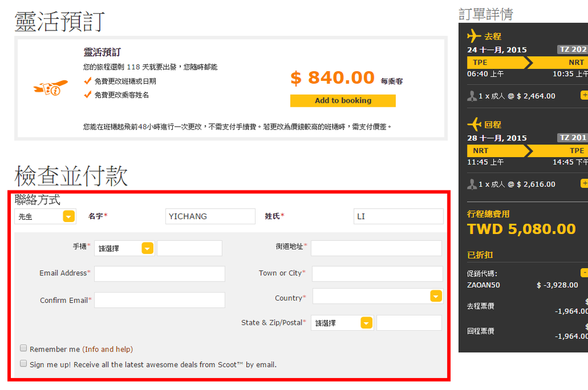Click the adult passenger icon at $ 2,616.00
Viewport: 588px width, 390px height.
tap(472, 184)
